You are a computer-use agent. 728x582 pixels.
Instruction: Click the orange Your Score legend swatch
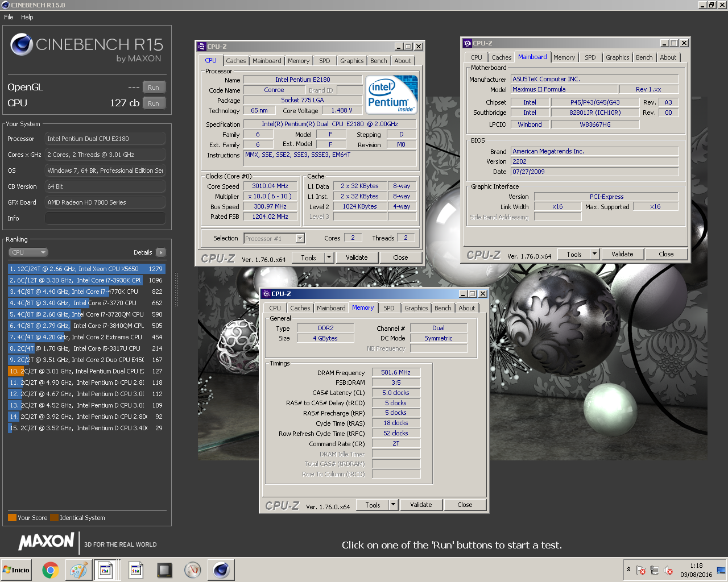click(12, 518)
